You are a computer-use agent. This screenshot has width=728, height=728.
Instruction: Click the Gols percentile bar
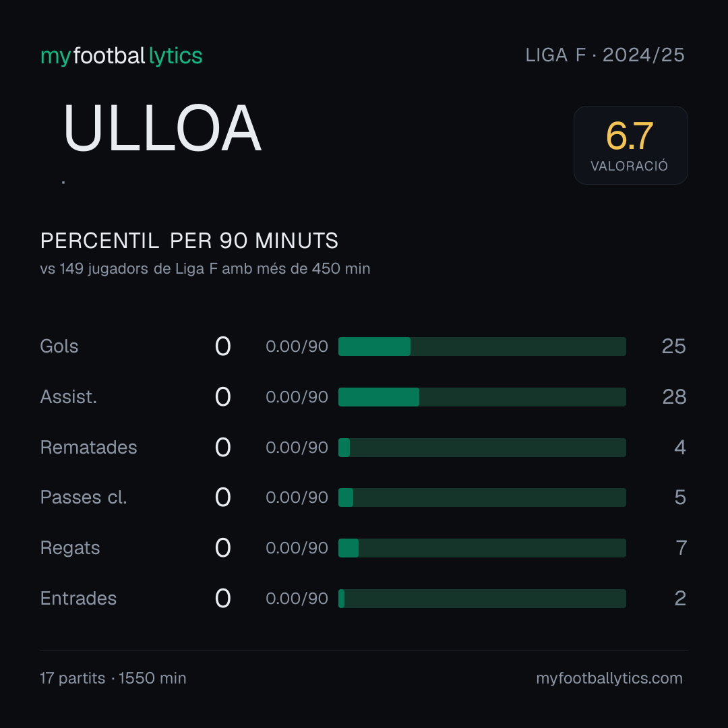pos(482,346)
